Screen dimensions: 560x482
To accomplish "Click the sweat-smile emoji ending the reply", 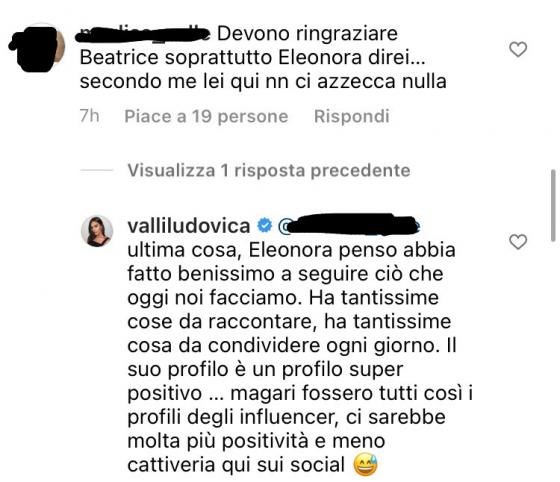I will coord(365,465).
